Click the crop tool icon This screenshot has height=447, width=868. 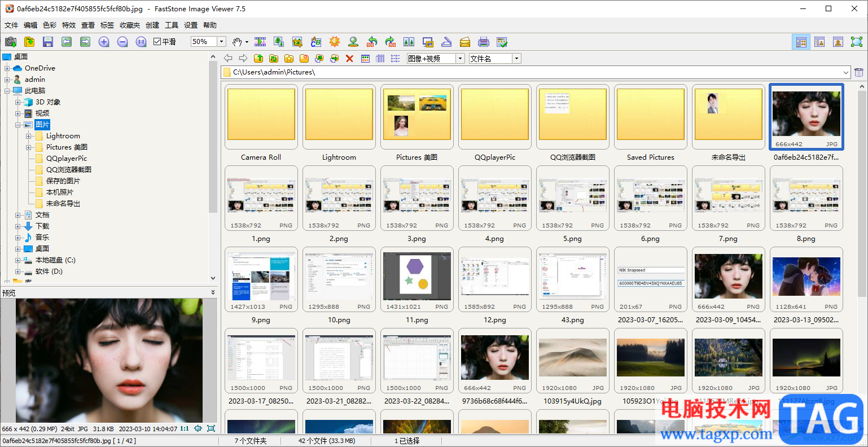[297, 42]
